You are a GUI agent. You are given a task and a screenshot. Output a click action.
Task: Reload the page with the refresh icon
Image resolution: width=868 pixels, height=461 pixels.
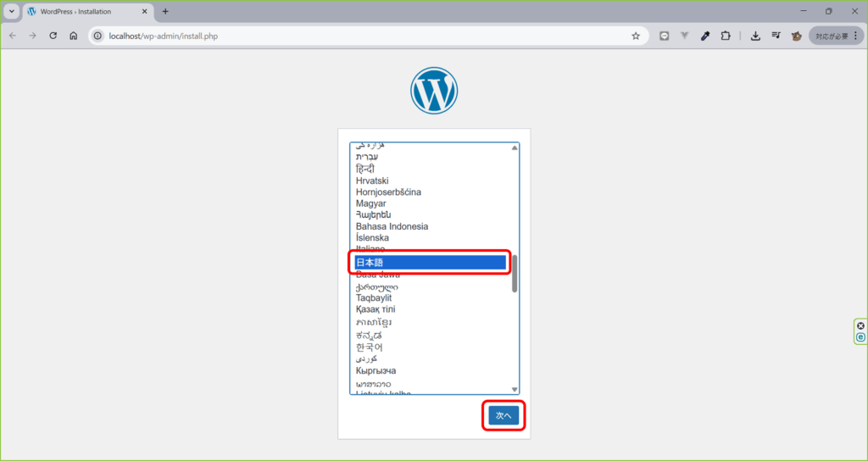point(53,36)
